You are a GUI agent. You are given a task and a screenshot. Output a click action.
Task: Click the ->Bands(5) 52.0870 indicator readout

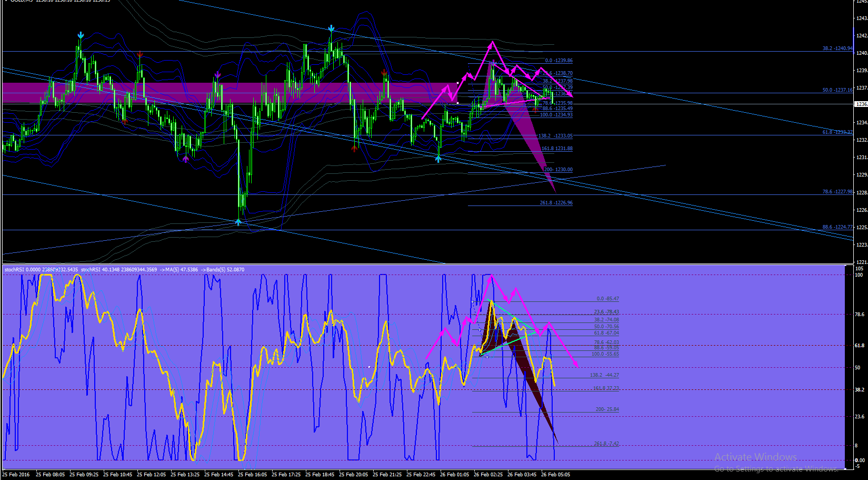(x=223, y=270)
